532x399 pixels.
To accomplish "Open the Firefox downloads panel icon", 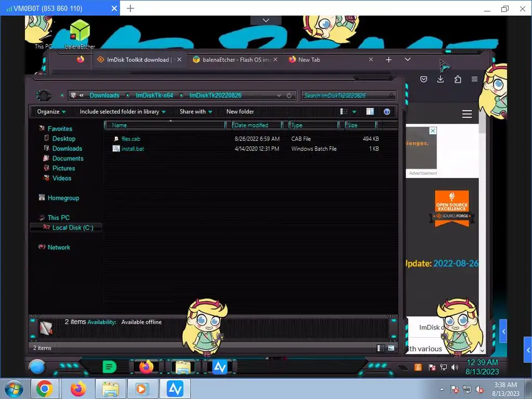I will pos(441,79).
